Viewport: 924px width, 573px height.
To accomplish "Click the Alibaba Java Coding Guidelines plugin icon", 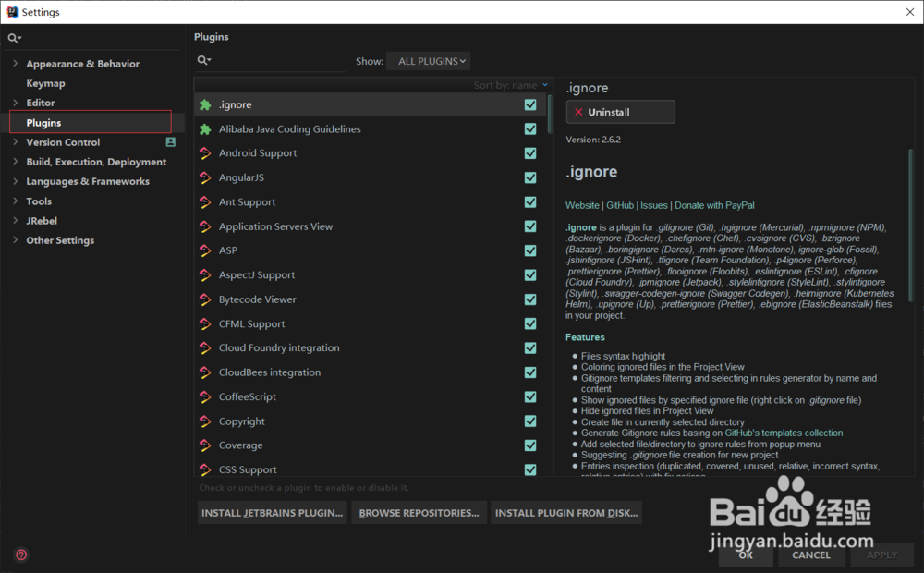I will pos(205,129).
